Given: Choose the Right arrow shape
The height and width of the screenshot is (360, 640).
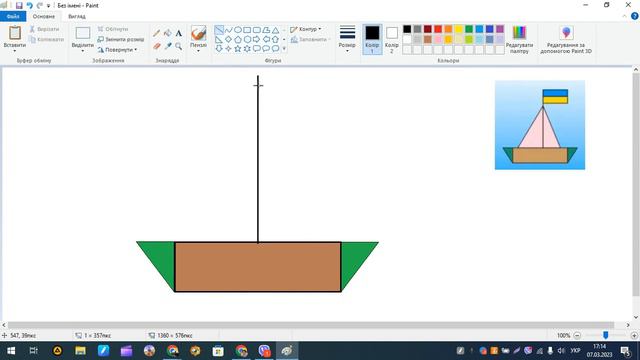Looking at the screenshot, I should tap(257, 40).
